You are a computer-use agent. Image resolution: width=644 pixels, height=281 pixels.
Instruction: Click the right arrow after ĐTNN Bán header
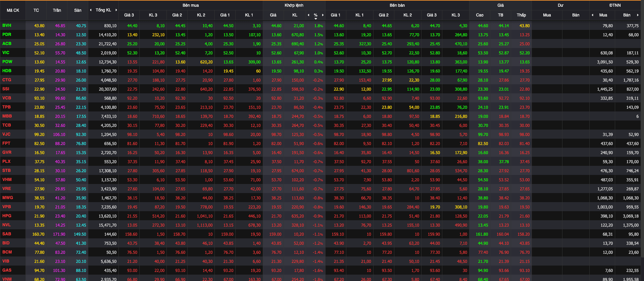click(638, 15)
